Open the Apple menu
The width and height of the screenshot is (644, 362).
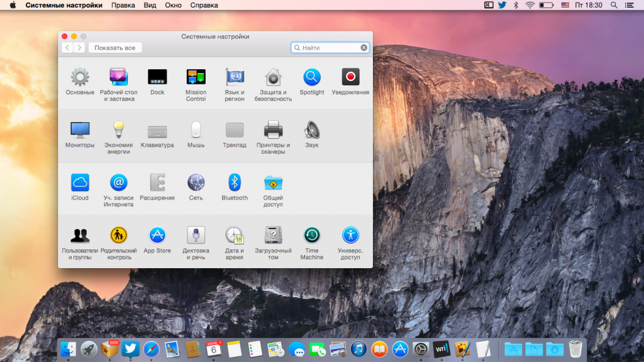pos(12,5)
